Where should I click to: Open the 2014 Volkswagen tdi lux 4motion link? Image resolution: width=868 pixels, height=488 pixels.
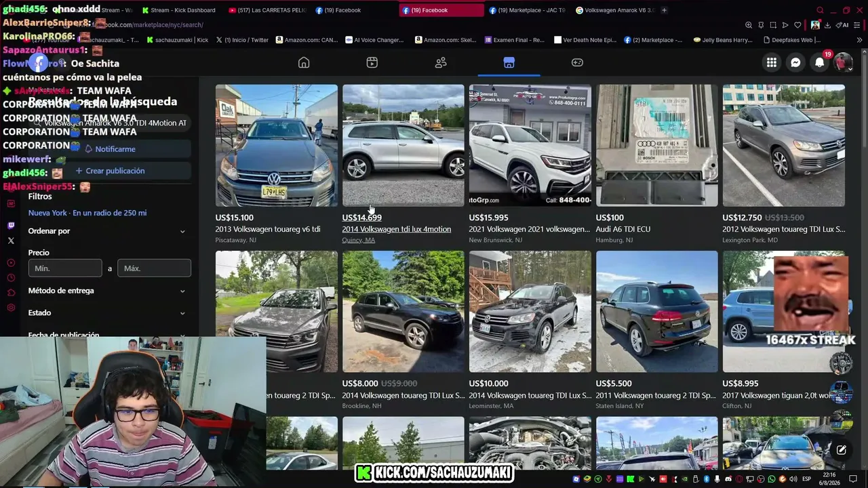click(x=397, y=229)
